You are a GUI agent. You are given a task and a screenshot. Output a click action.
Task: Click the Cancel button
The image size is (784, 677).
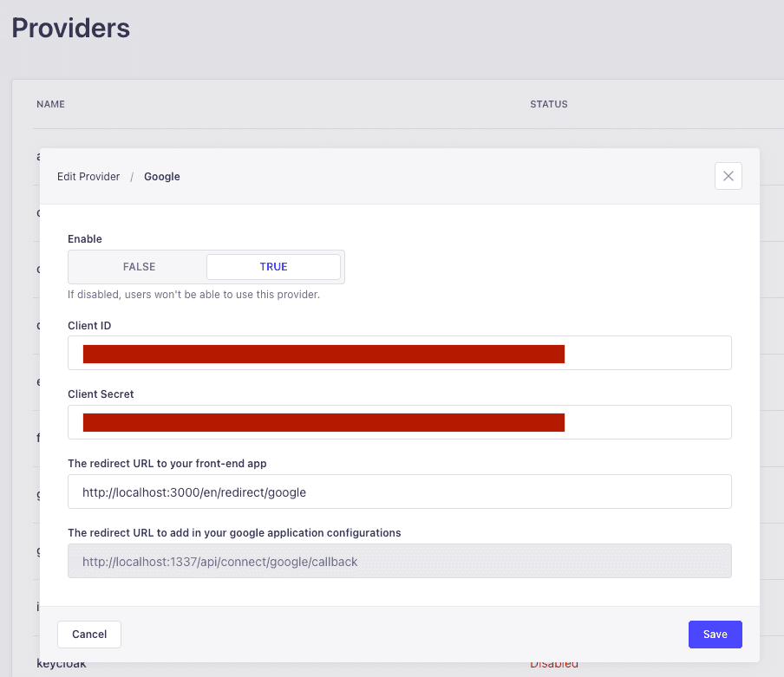(x=88, y=634)
